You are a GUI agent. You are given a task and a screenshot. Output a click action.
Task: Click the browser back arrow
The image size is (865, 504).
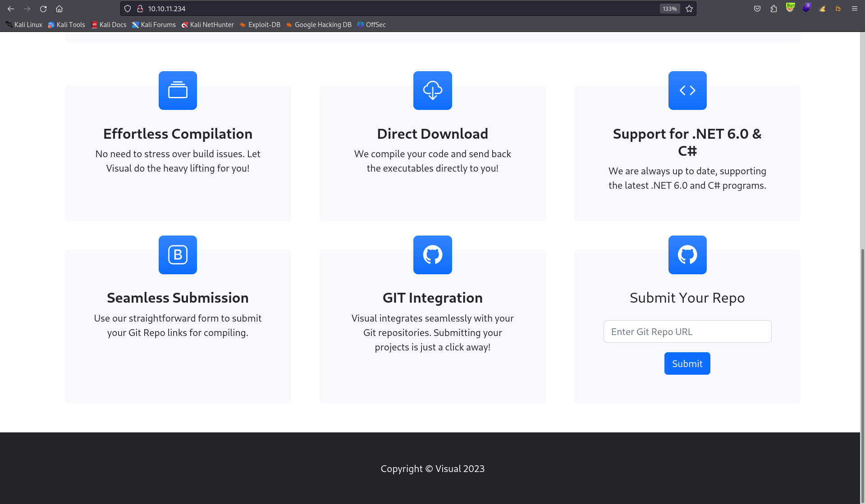click(x=11, y=9)
